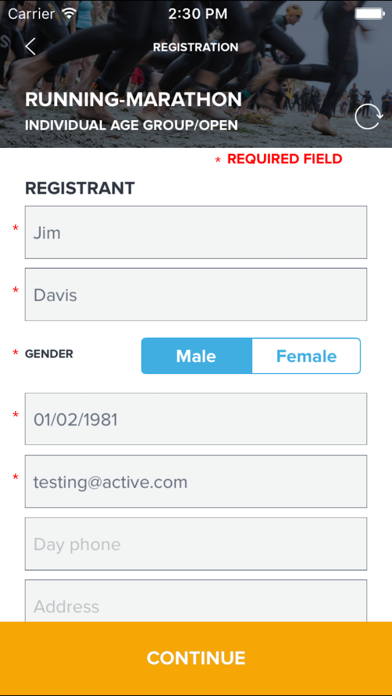Viewport: 392px width, 696px height.
Task: Tap the Wi-Fi status icon
Action: coord(70,13)
